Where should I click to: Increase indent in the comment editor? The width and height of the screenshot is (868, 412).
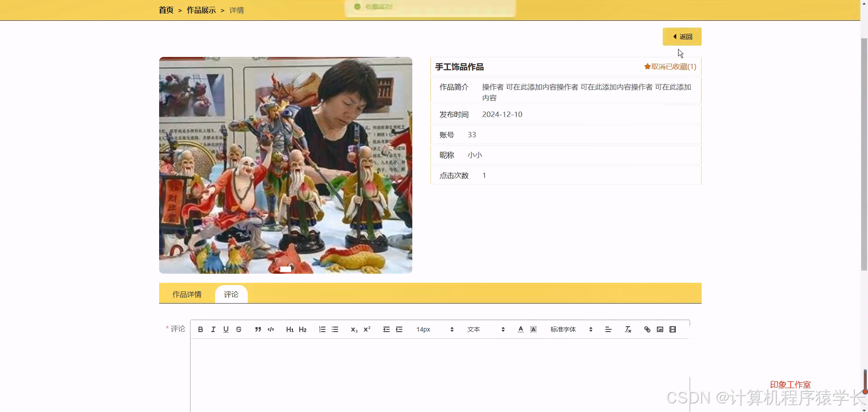(399, 329)
